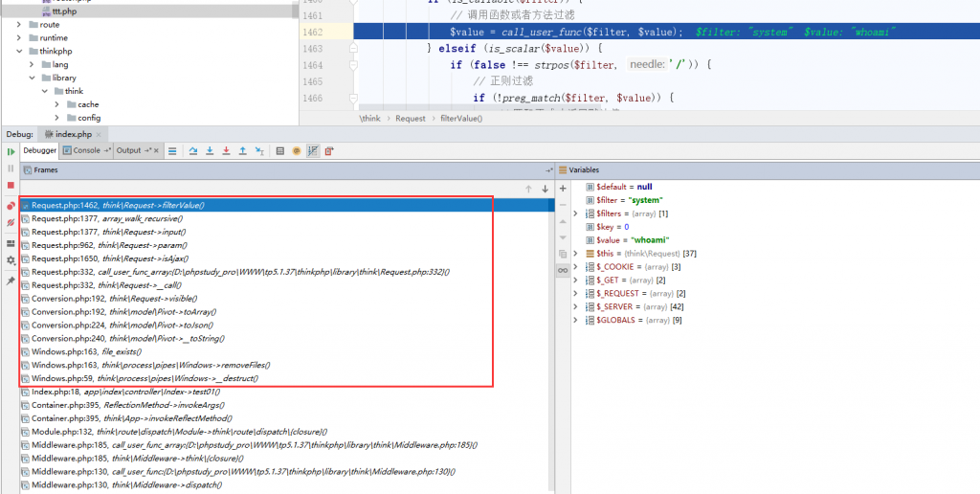Remove watch with minus icon
Viewport: 980px width, 494px height.
pyautogui.click(x=563, y=205)
